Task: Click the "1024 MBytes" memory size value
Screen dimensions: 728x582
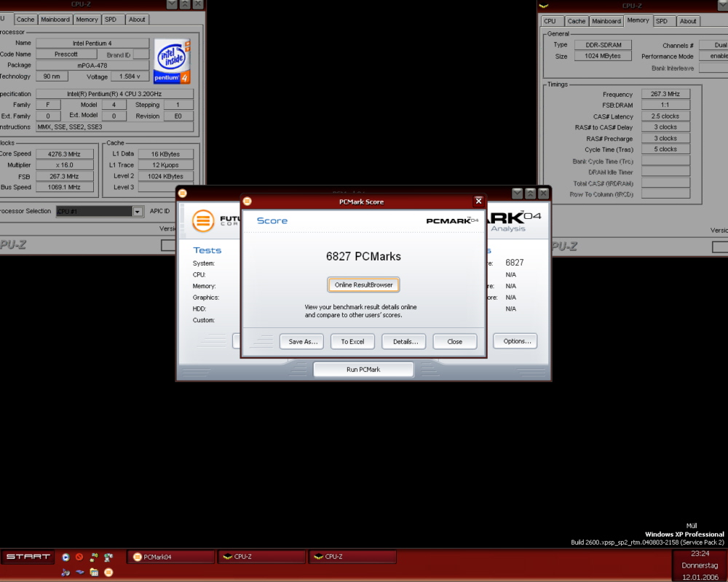Action: pyautogui.click(x=603, y=56)
